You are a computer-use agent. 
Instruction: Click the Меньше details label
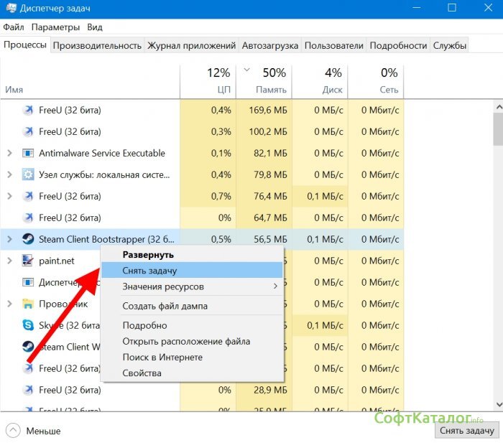click(43, 431)
